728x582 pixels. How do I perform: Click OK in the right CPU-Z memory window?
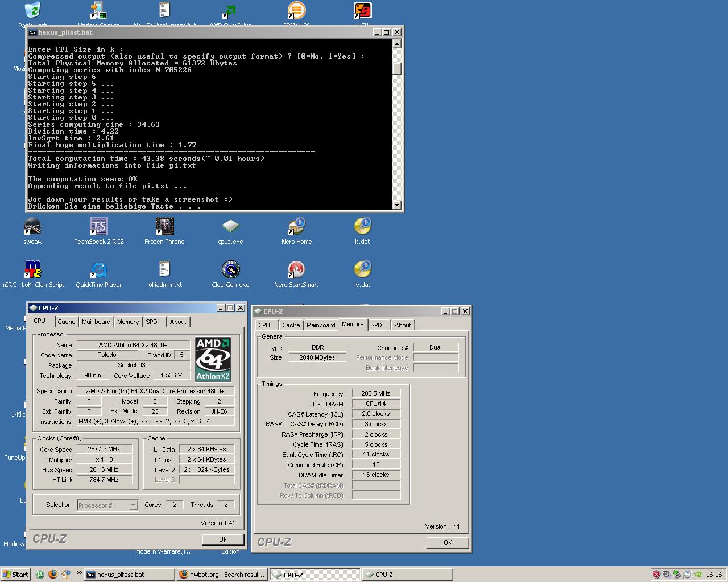click(448, 543)
